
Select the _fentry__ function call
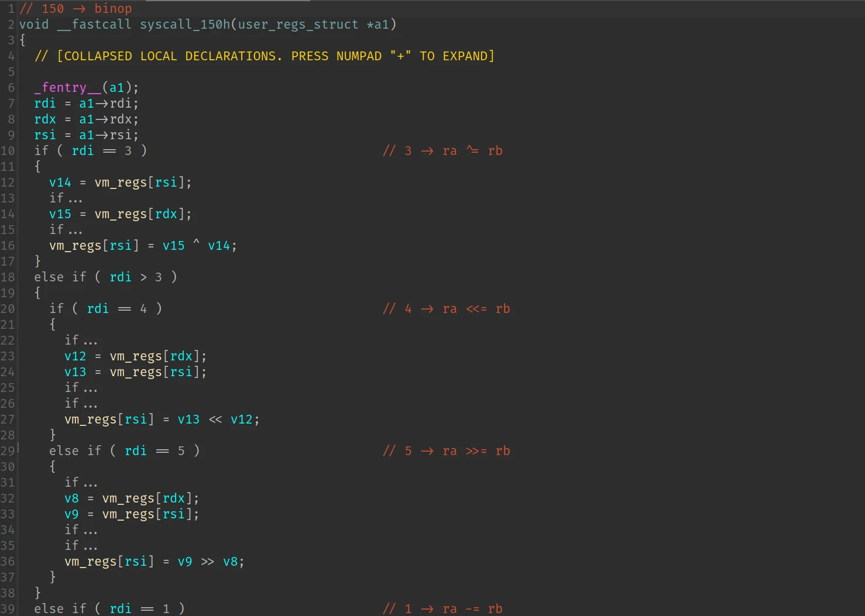tap(67, 88)
